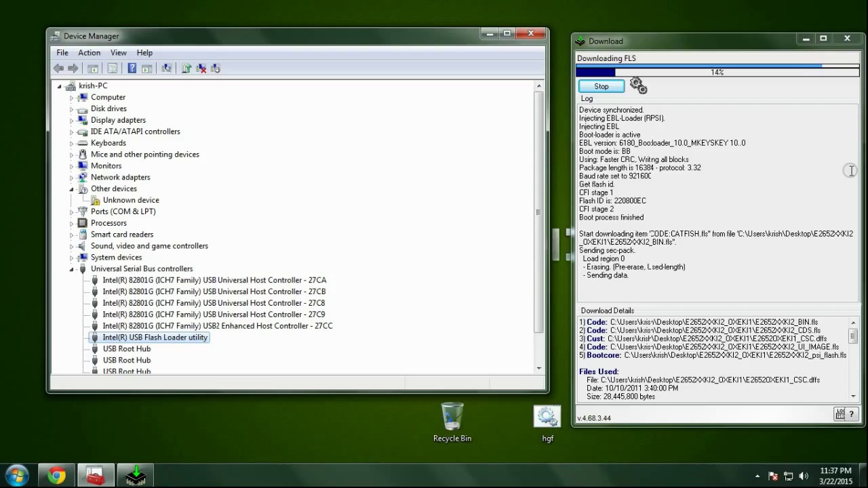Expand the Display adapters node
This screenshot has width=868, height=488.
[x=71, y=120]
